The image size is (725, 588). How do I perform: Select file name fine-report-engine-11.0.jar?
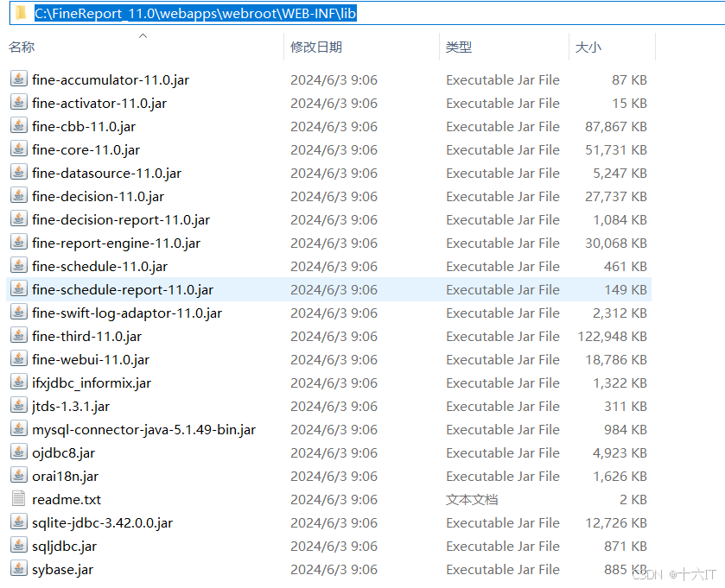[x=116, y=243]
